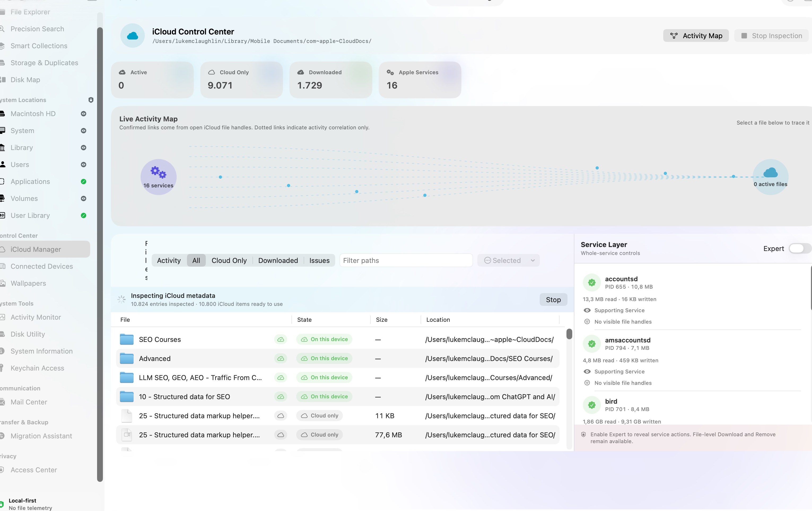Toggle the eye icon for System
The width and height of the screenshot is (812, 511).
(84, 130)
